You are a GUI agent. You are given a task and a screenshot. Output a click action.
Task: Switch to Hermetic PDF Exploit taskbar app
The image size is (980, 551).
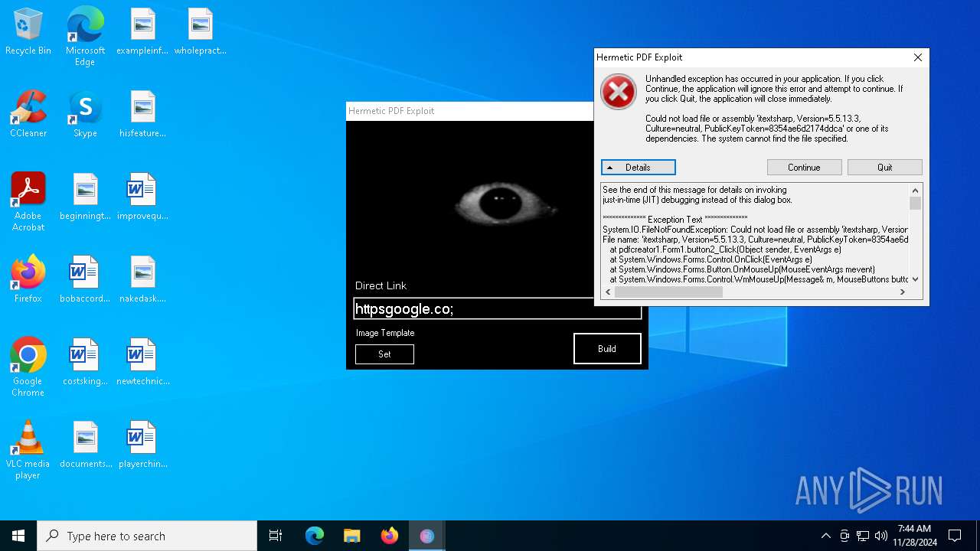click(x=427, y=536)
